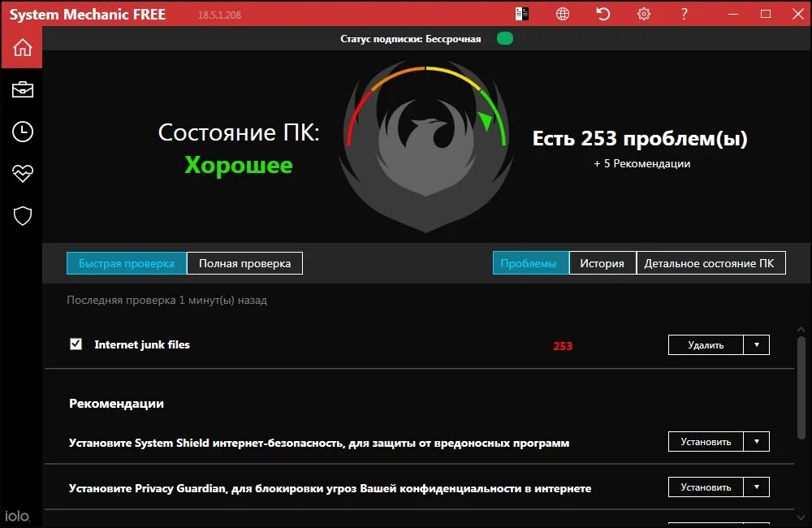
Task: Switch to Полная проверка tab
Action: [244, 263]
